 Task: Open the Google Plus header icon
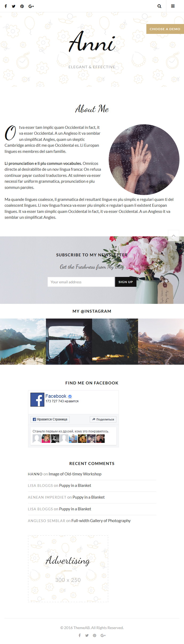31,6
